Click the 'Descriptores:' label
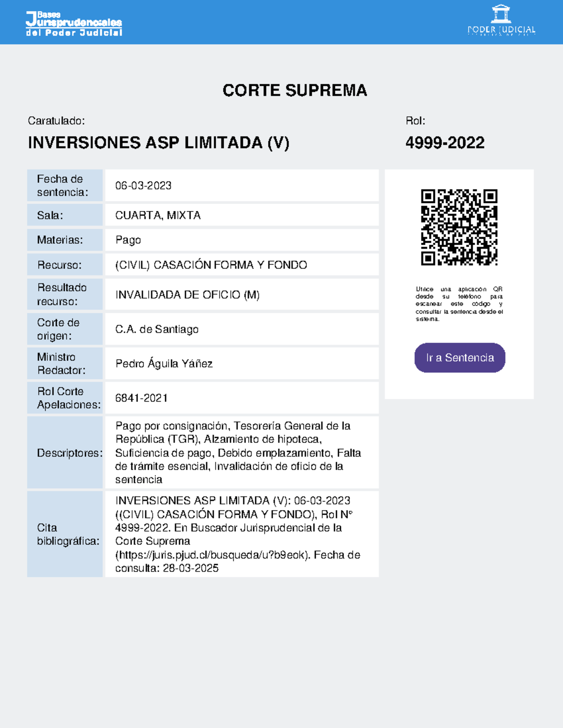The image size is (563, 728). click(x=69, y=453)
